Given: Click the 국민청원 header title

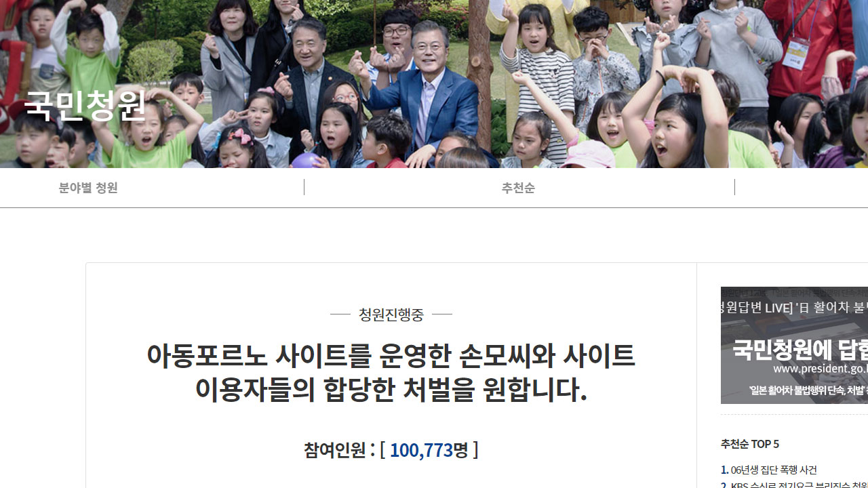Looking at the screenshot, I should 85,106.
